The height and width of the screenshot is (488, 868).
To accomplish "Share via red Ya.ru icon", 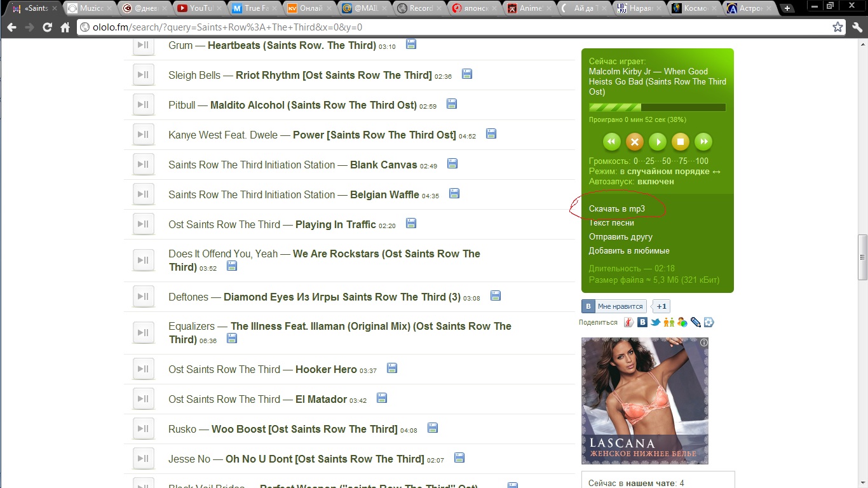I will click(x=628, y=322).
